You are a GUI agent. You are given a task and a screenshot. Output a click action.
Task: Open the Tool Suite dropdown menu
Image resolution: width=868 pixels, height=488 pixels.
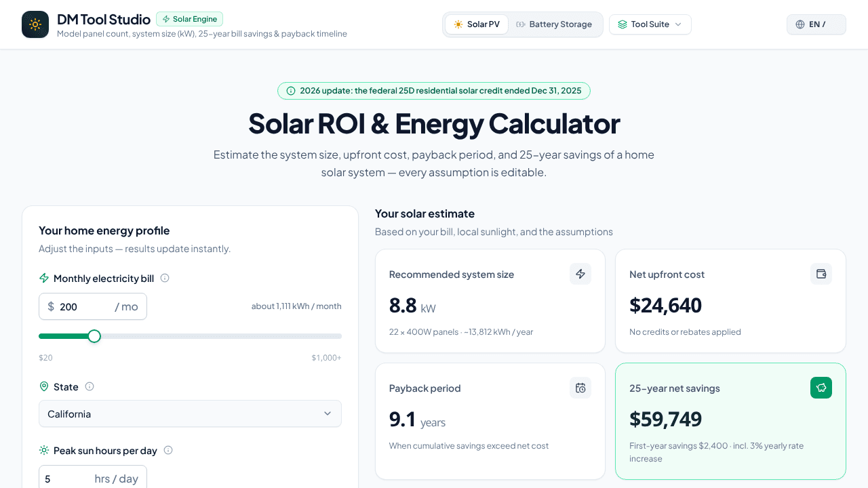click(x=650, y=24)
